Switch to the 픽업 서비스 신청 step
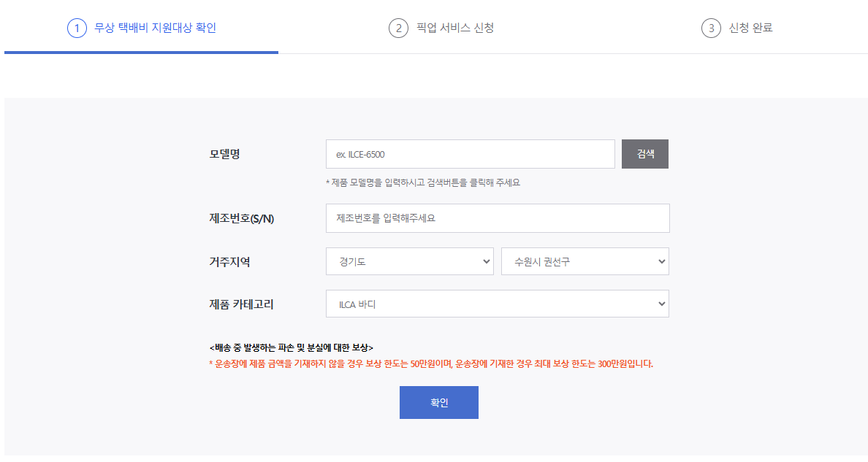Screen dimensions: 868x462 pyautogui.click(x=442, y=28)
